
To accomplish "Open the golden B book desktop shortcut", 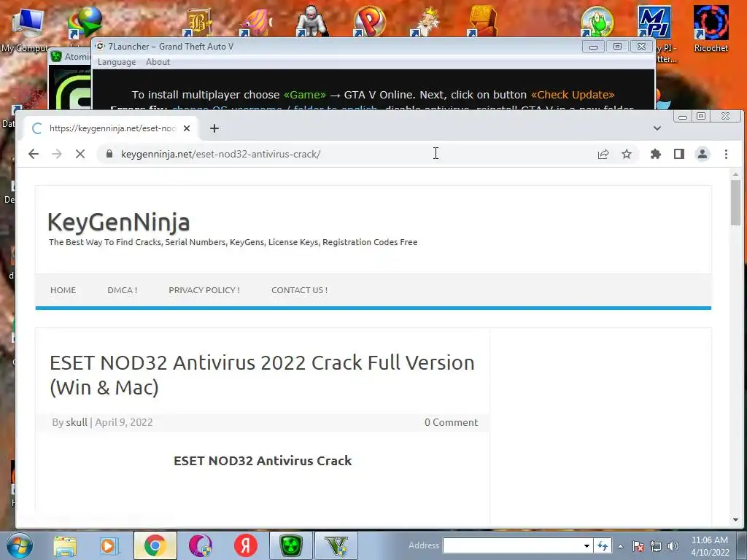I will coord(197,22).
